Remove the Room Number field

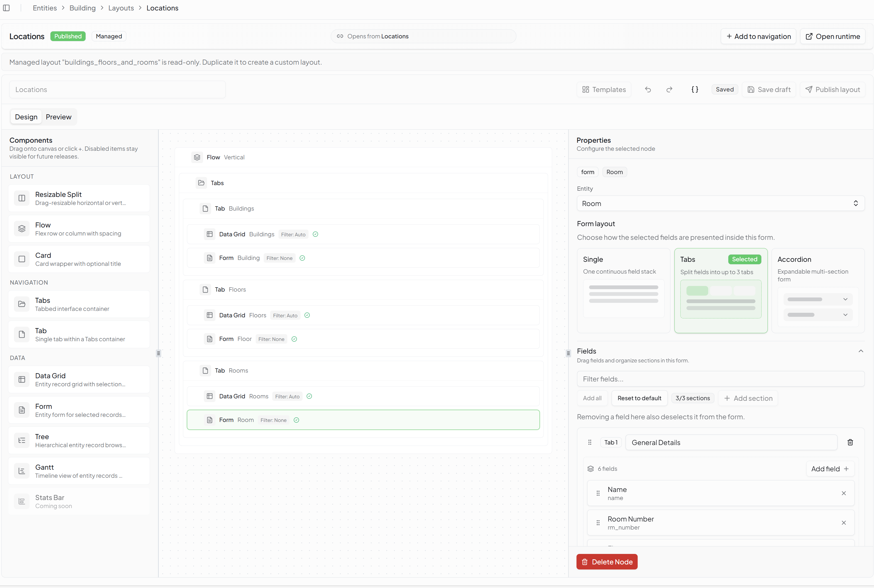coord(844,523)
